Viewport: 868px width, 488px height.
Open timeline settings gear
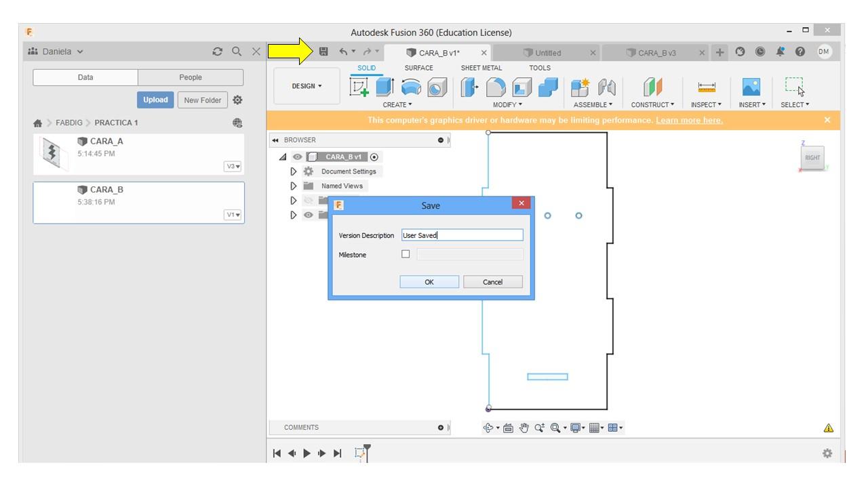click(x=828, y=453)
